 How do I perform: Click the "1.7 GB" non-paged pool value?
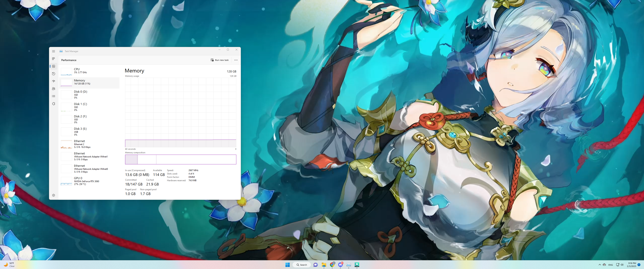(x=145, y=194)
